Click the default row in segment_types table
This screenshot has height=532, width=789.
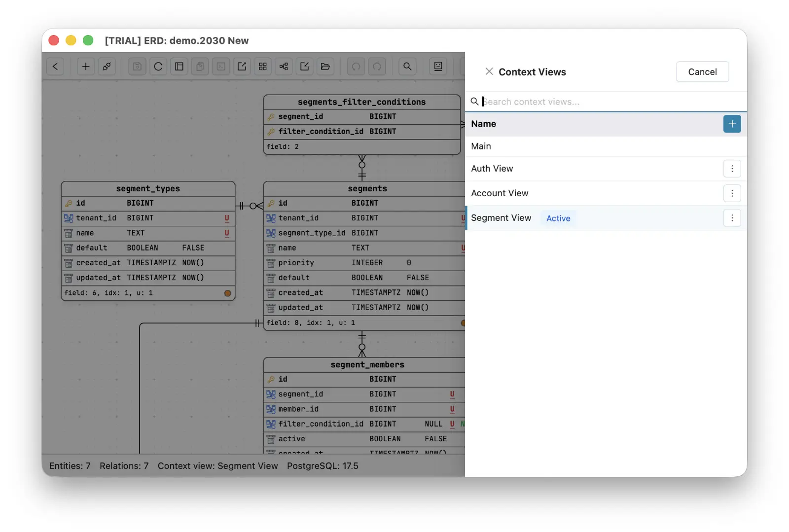(148, 248)
